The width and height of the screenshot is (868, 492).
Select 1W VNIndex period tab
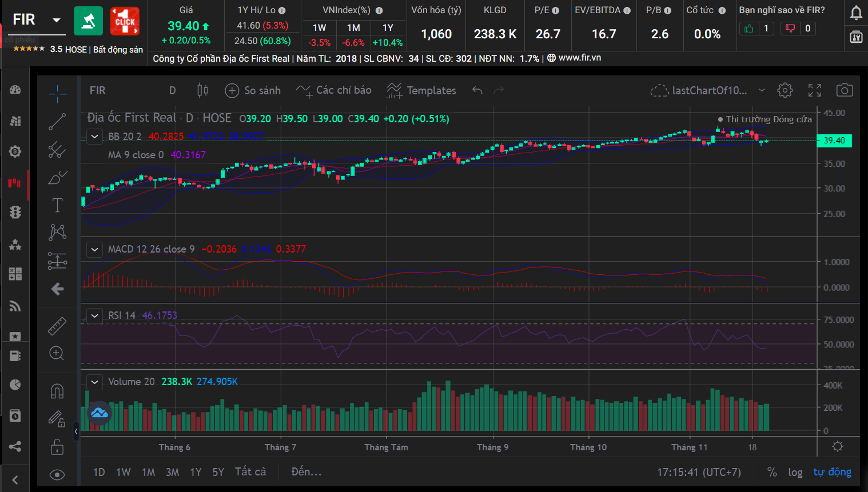point(319,27)
